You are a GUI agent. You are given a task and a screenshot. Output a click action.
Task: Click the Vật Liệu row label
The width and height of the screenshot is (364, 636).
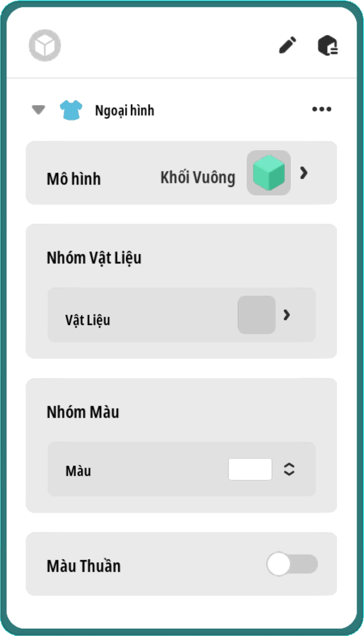point(88,320)
